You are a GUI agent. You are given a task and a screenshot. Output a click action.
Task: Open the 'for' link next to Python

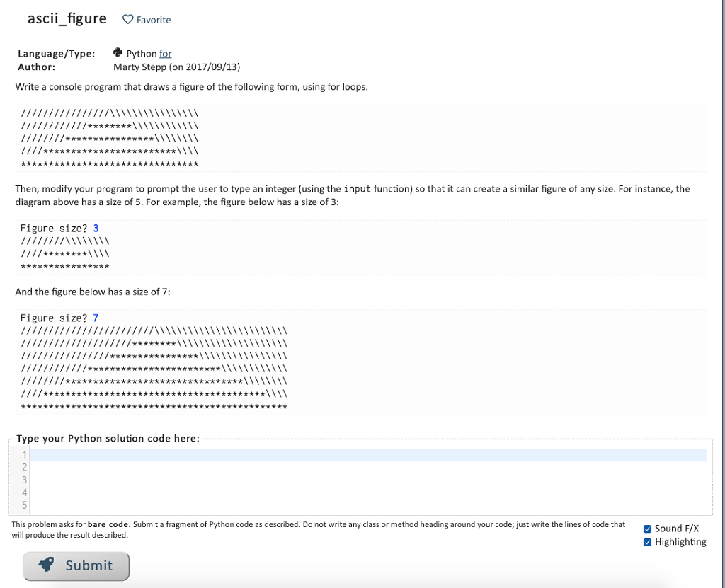166,52
